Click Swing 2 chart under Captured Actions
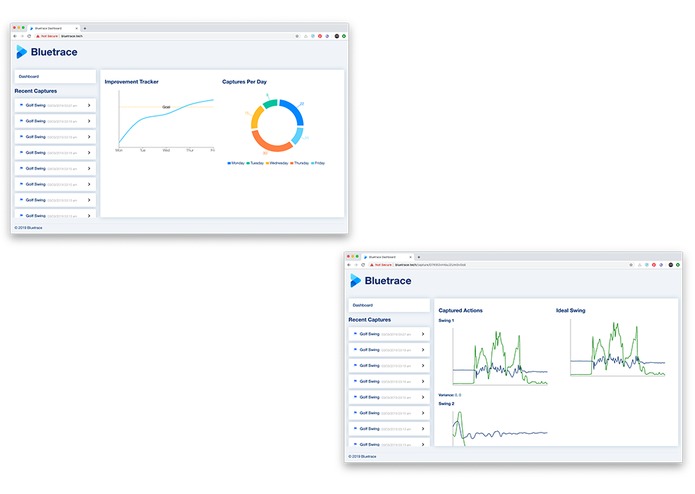Image resolution: width=695 pixels, height=494 pixels. [500, 428]
